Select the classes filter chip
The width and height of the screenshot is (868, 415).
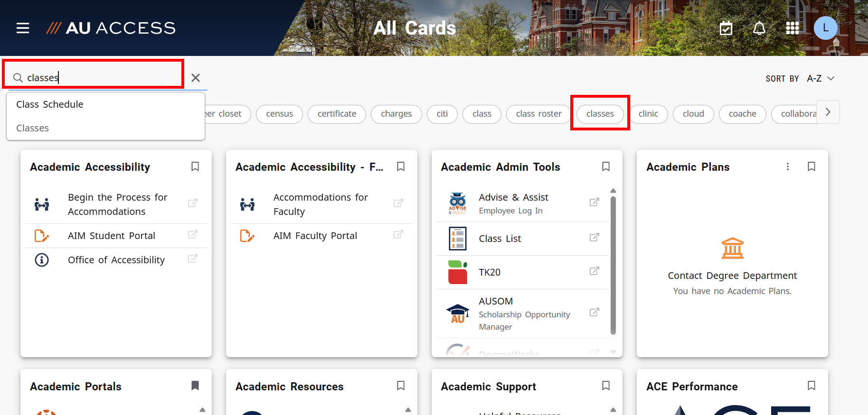pyautogui.click(x=600, y=114)
